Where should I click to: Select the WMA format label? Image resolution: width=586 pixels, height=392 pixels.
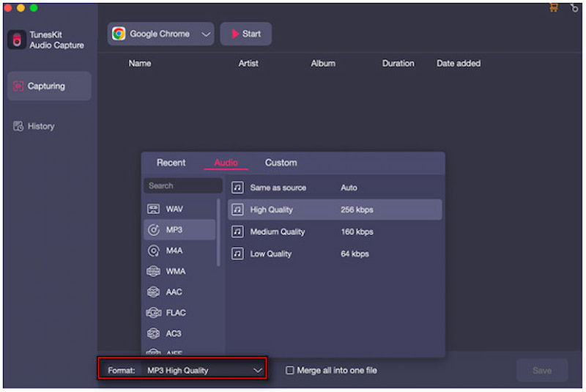176,271
